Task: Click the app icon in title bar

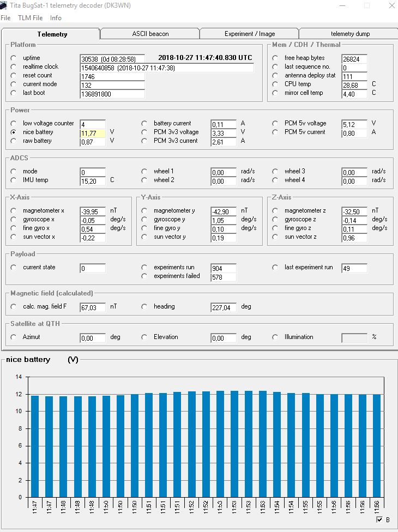Action: point(5,5)
